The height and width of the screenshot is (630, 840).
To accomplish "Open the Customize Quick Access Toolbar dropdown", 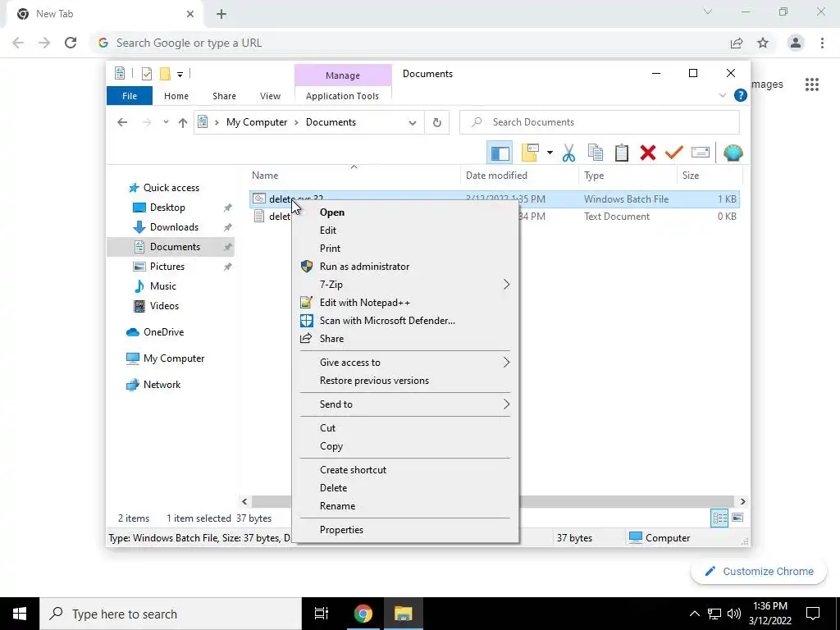I will pyautogui.click(x=180, y=75).
